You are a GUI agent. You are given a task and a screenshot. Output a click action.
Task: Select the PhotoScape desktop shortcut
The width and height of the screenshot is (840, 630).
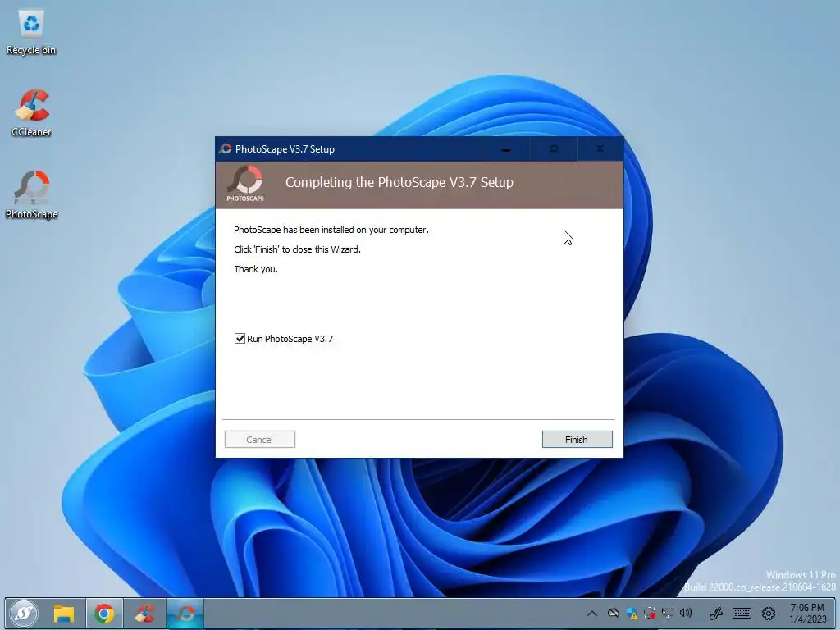tap(32, 195)
